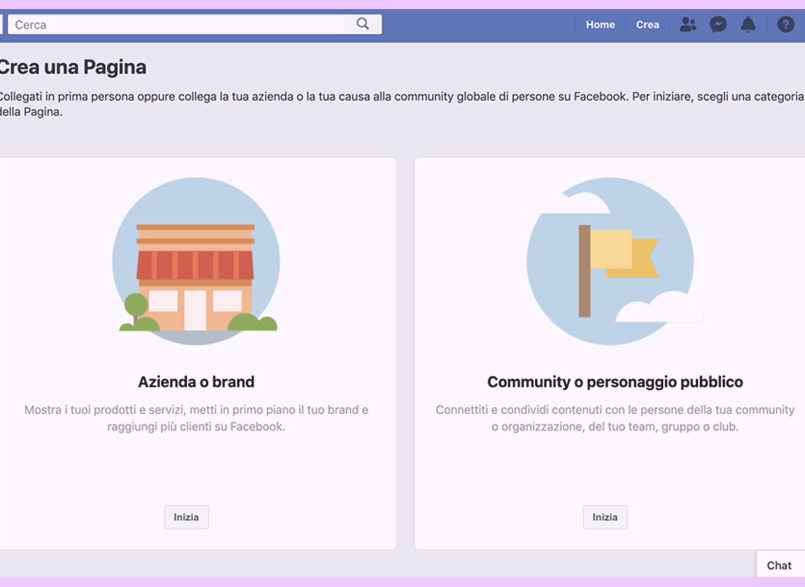This screenshot has width=805, height=587.
Task: Open the Crea menu item
Action: [647, 25]
